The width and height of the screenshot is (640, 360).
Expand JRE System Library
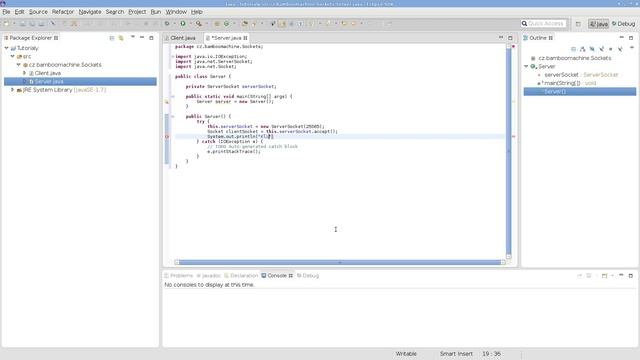tap(13, 90)
